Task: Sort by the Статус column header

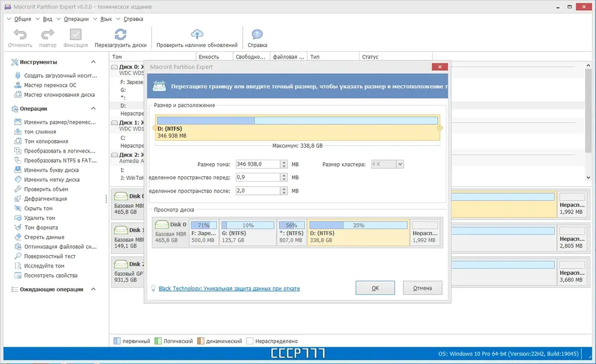Action: coord(396,57)
